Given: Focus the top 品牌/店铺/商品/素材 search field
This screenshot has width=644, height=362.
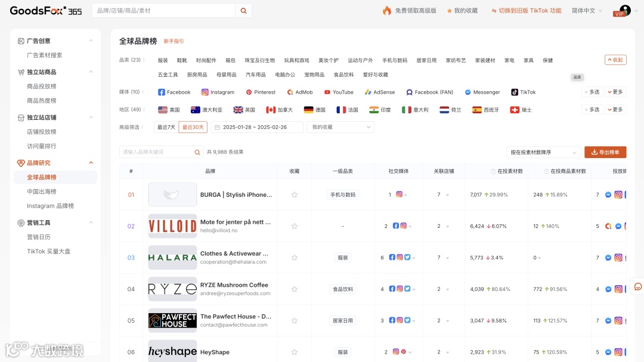Looking at the screenshot, I should pyautogui.click(x=164, y=11).
